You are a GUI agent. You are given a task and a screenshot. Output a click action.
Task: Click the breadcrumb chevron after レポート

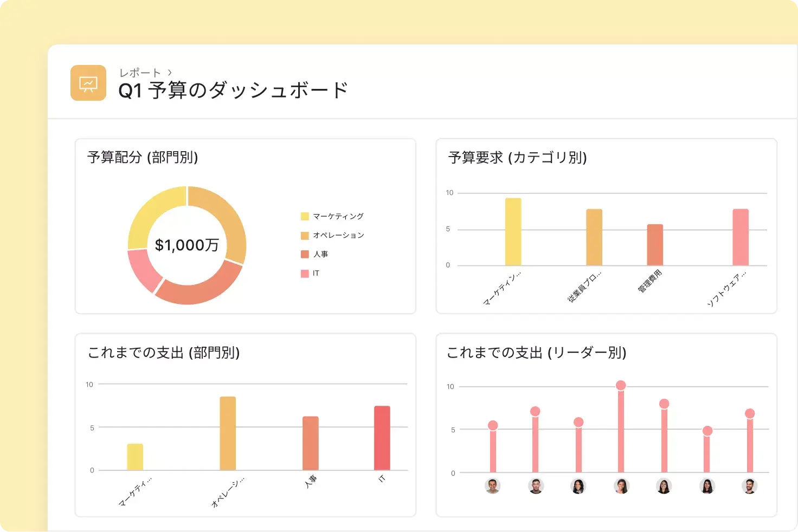tap(171, 72)
